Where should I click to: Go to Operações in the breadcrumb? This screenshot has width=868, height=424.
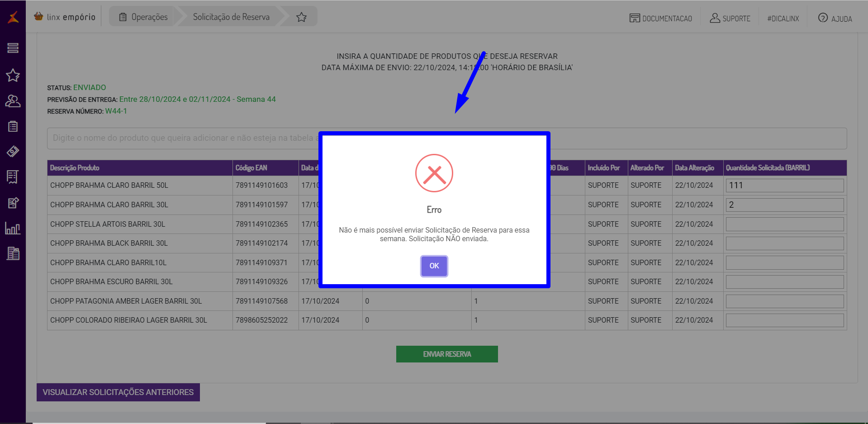click(x=143, y=17)
